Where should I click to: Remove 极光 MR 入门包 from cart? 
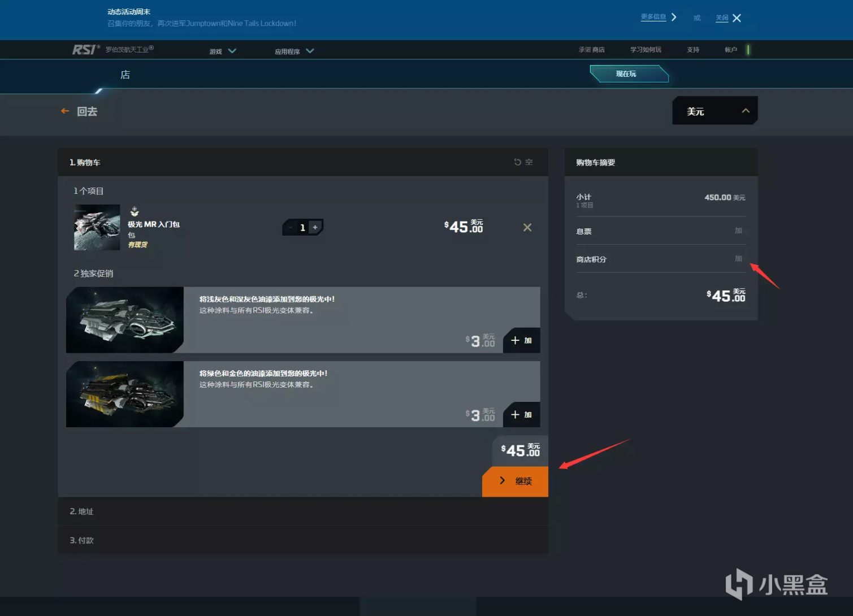(x=527, y=227)
